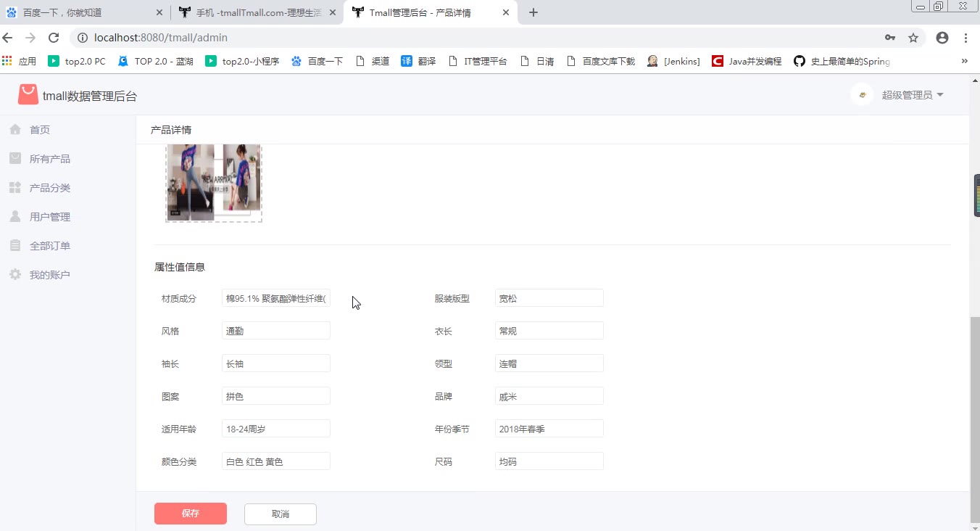Screen dimensions: 980x531
Task: Open the saved passwords key icon
Action: pos(890,38)
